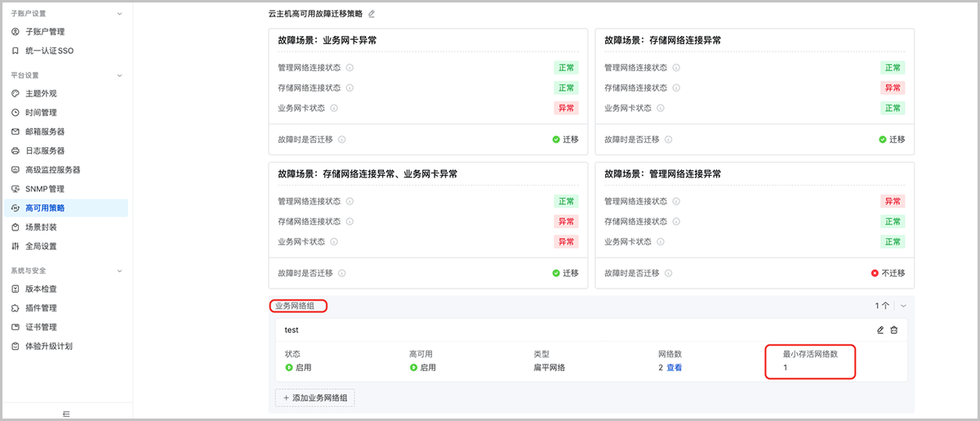Show info for 业务网卡状态 in 业务网卡异常 card

coord(334,108)
